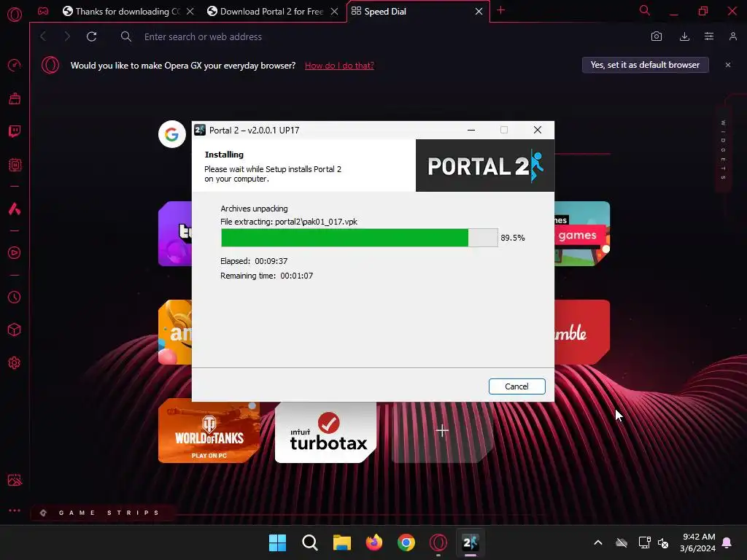The image size is (747, 560).
Task: Open the taskbar clock and date
Action: pos(698,542)
